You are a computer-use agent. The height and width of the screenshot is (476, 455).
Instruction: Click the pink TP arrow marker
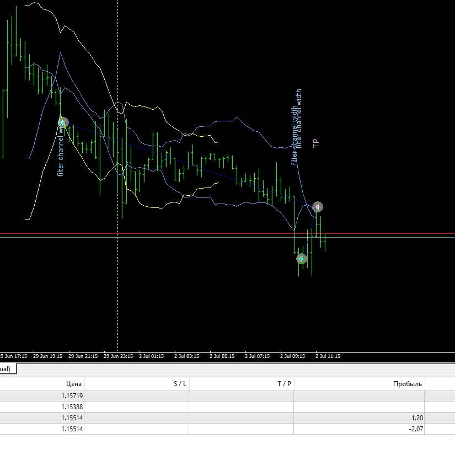(x=317, y=207)
